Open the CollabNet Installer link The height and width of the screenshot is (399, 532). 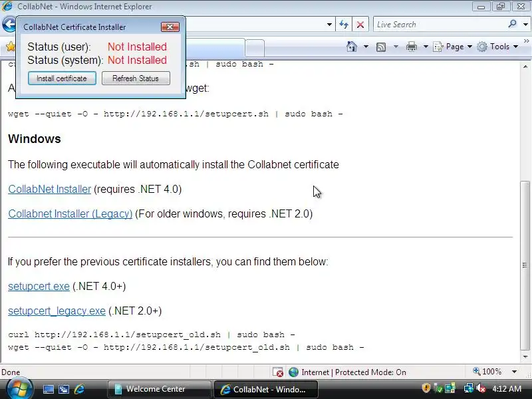pyautogui.click(x=49, y=189)
